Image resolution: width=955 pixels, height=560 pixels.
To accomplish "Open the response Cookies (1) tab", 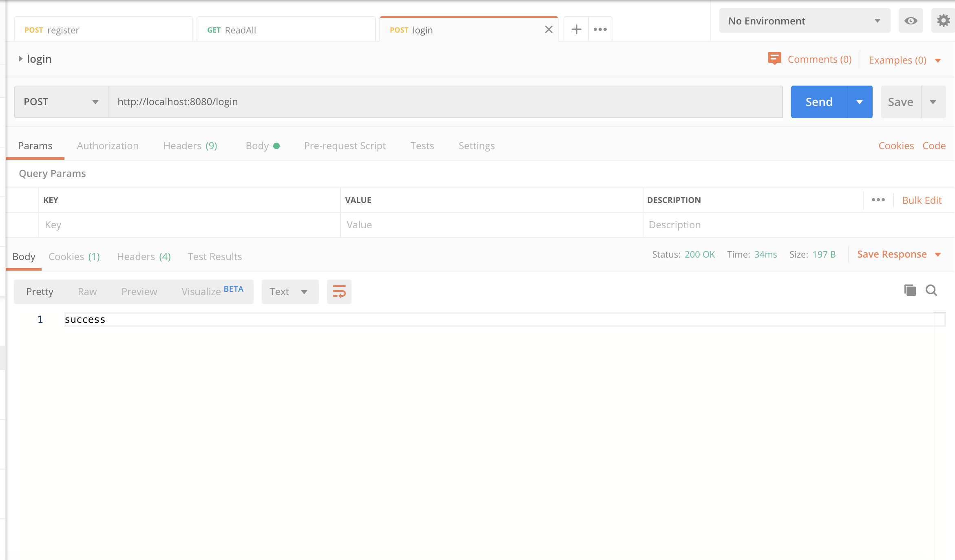I will click(x=74, y=257).
